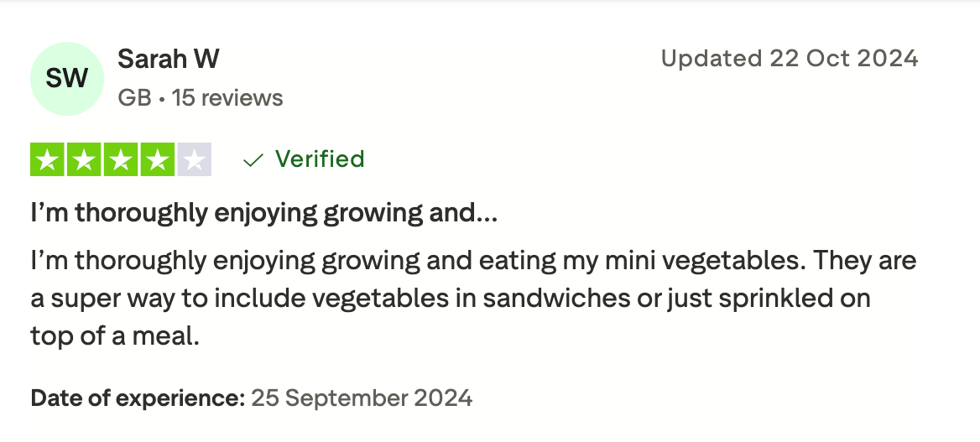Click the fourth green rating star
This screenshot has height=442, width=980.
click(x=158, y=160)
